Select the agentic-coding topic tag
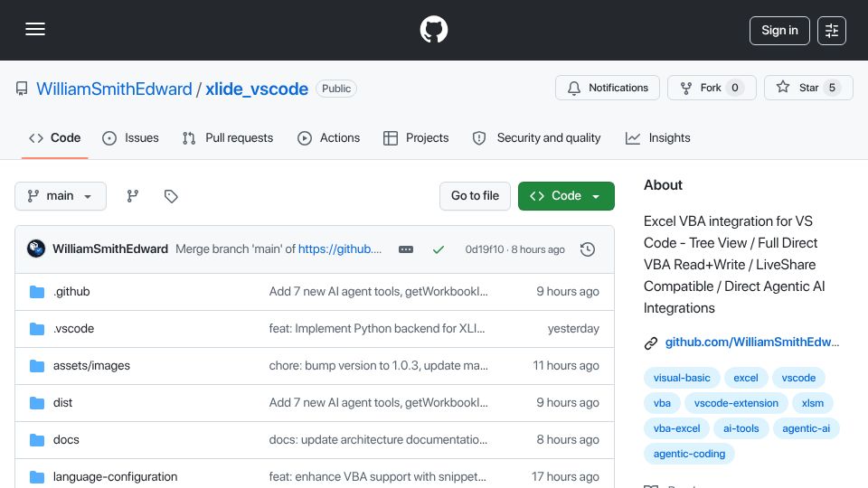 coord(689,454)
